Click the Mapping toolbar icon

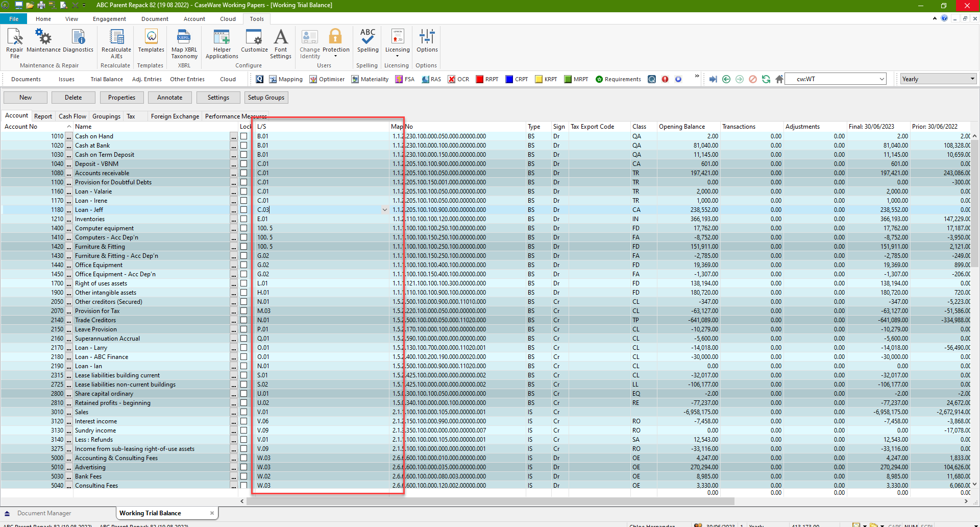[x=286, y=79]
